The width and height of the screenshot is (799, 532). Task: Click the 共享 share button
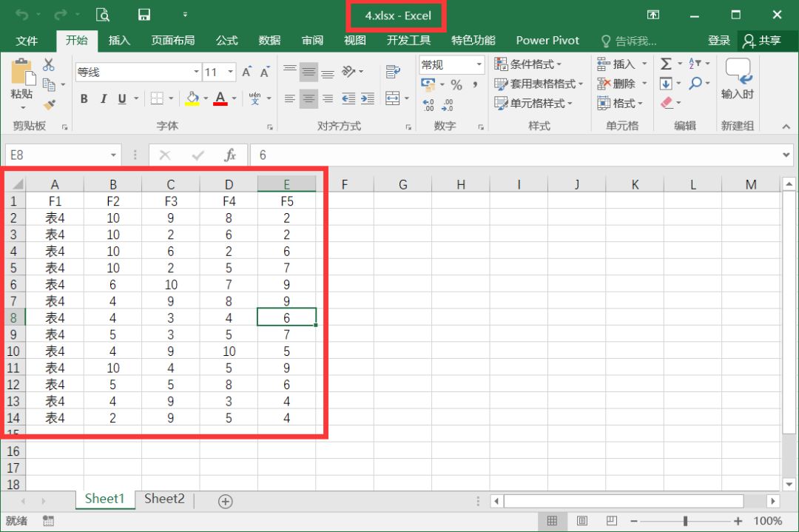point(762,41)
